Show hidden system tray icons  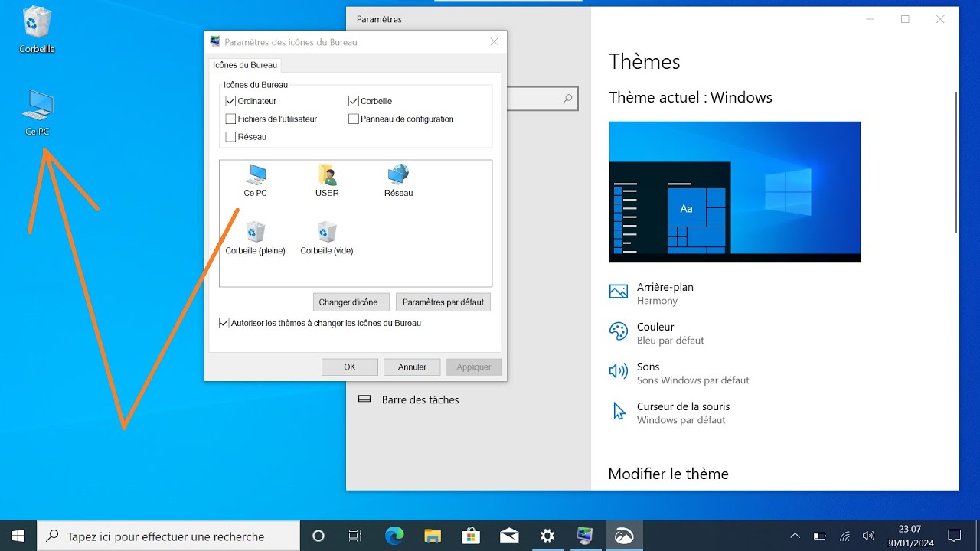click(795, 536)
